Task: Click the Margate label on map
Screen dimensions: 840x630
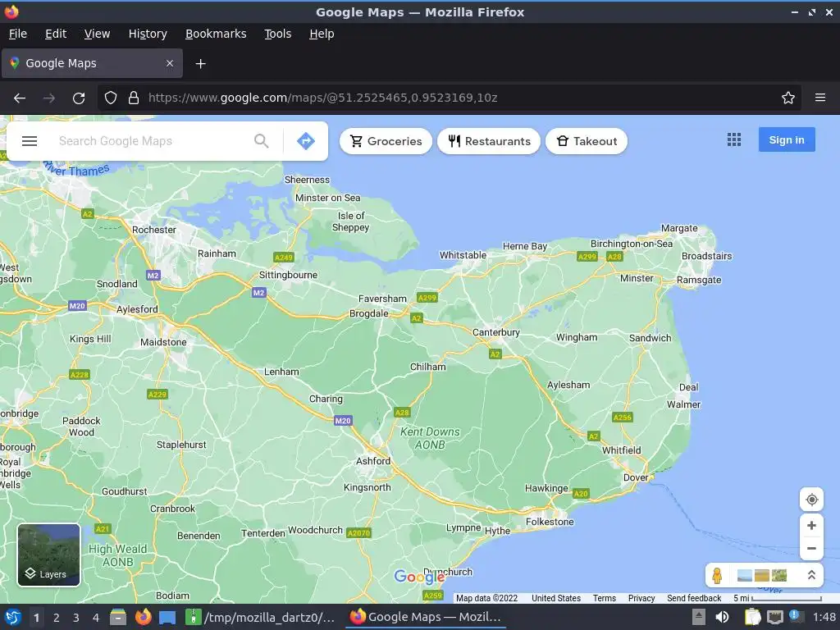Action: 679,228
